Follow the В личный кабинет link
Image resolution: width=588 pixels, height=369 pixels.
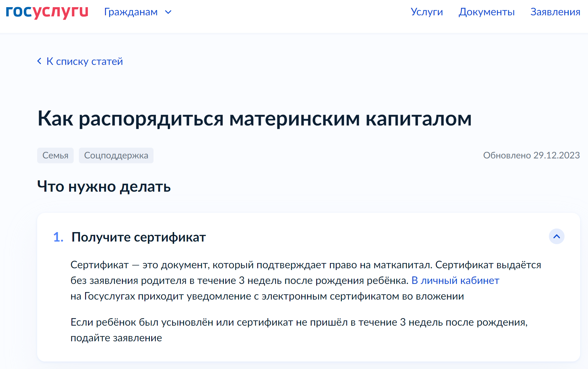click(455, 280)
